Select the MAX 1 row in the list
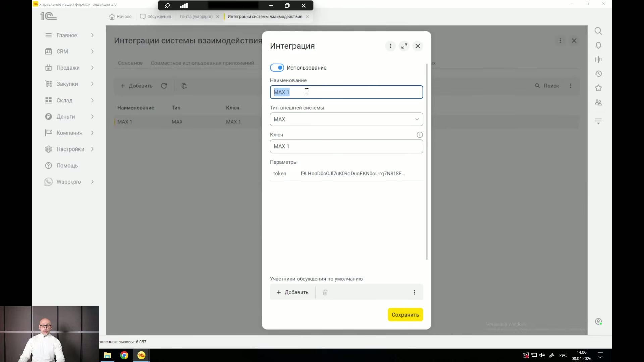This screenshot has height=362, width=644. pyautogui.click(x=188, y=122)
